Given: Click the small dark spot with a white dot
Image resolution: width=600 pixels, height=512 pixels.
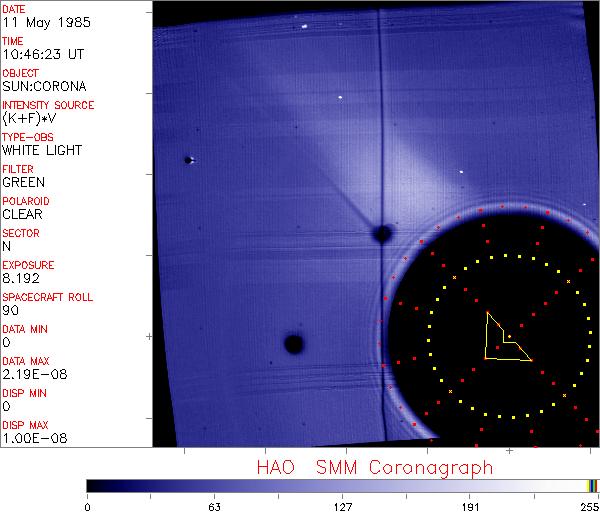Looking at the screenshot, I should click(188, 160).
